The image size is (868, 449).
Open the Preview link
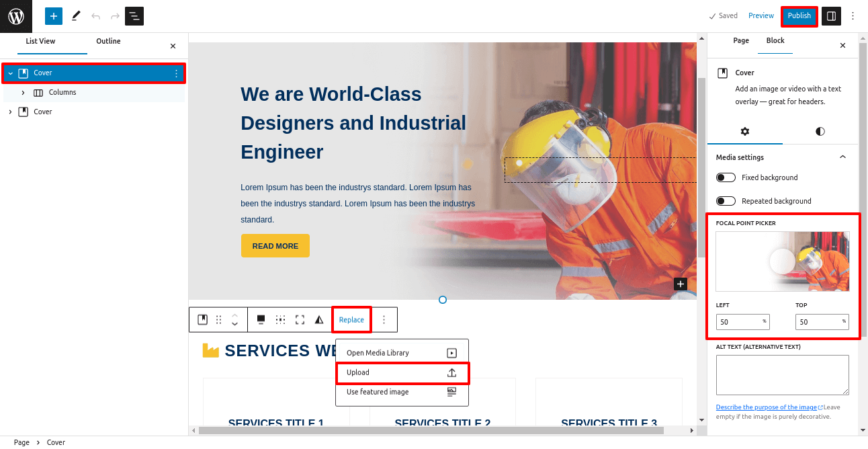[761, 16]
